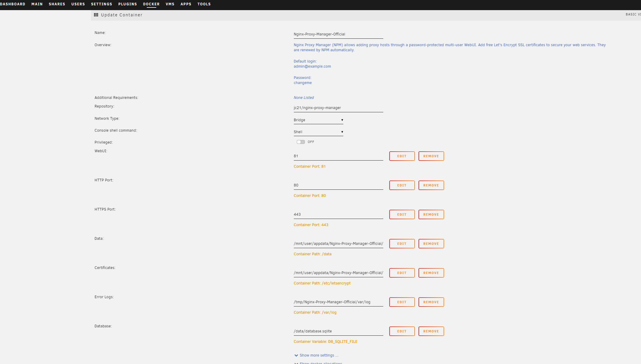Viewport: 641px width, 364px height.
Task: Go to the Apps tab
Action: 186,4
